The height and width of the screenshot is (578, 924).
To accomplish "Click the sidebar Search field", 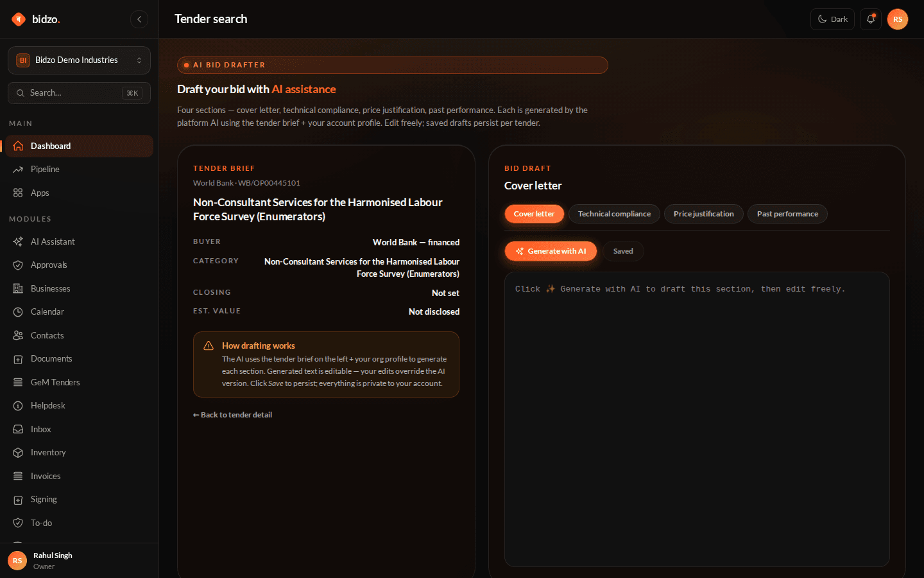I will click(79, 93).
